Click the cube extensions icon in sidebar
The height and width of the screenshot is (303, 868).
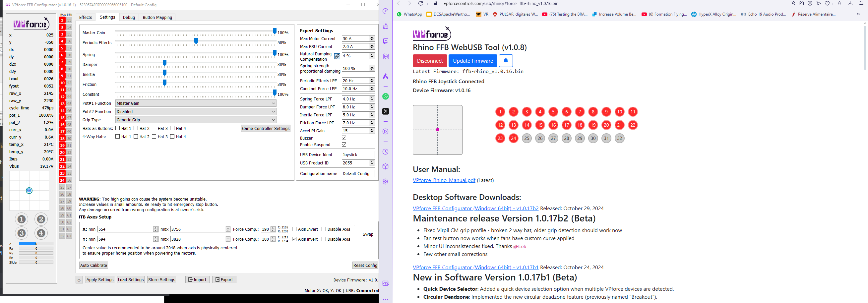[386, 166]
